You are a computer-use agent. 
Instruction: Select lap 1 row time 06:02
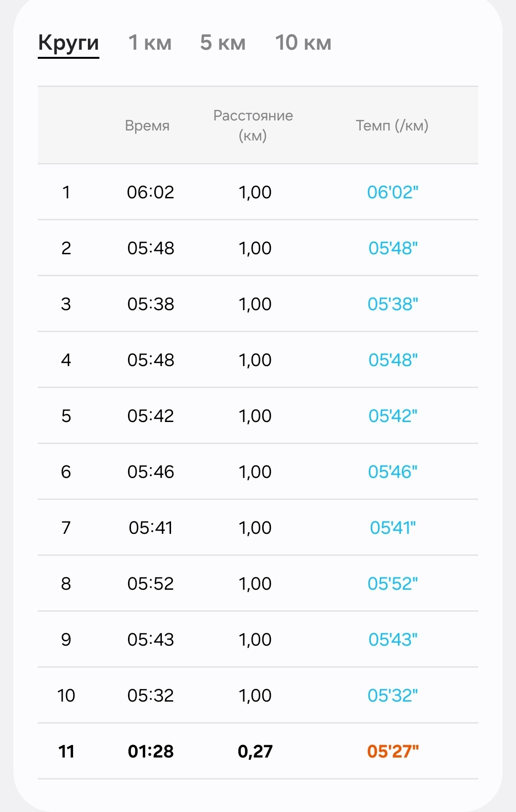point(150,192)
